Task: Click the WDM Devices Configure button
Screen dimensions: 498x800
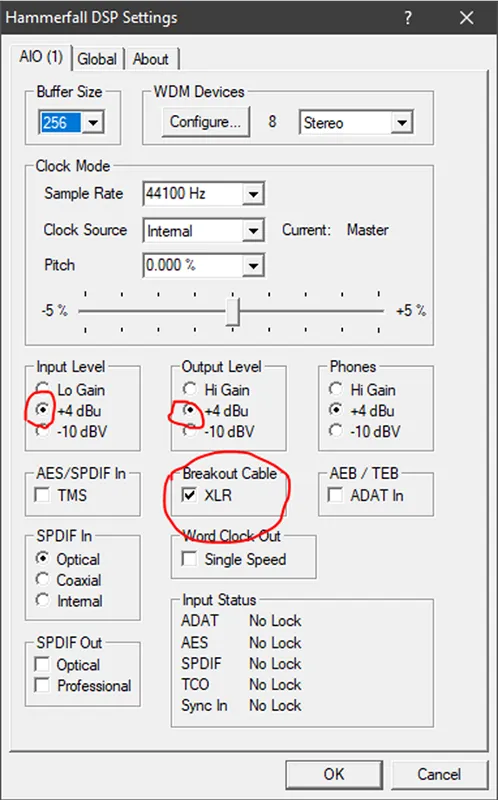Action: click(206, 122)
